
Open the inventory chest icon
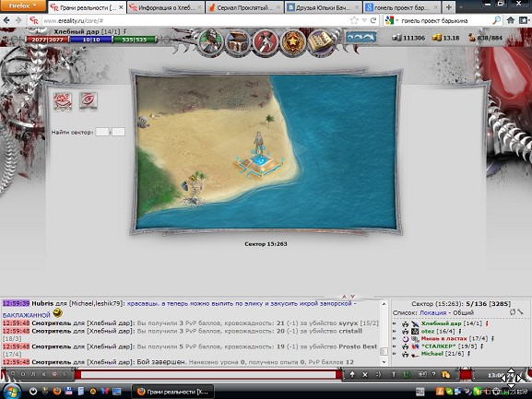click(237, 42)
